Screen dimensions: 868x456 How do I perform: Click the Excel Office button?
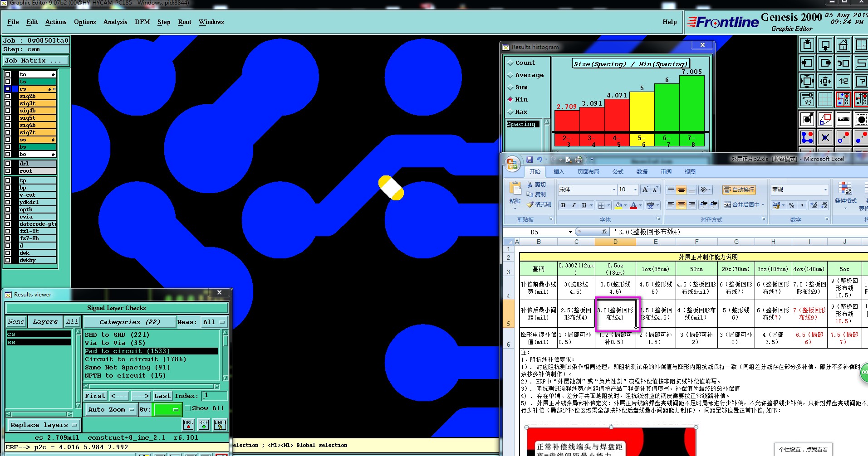point(512,164)
